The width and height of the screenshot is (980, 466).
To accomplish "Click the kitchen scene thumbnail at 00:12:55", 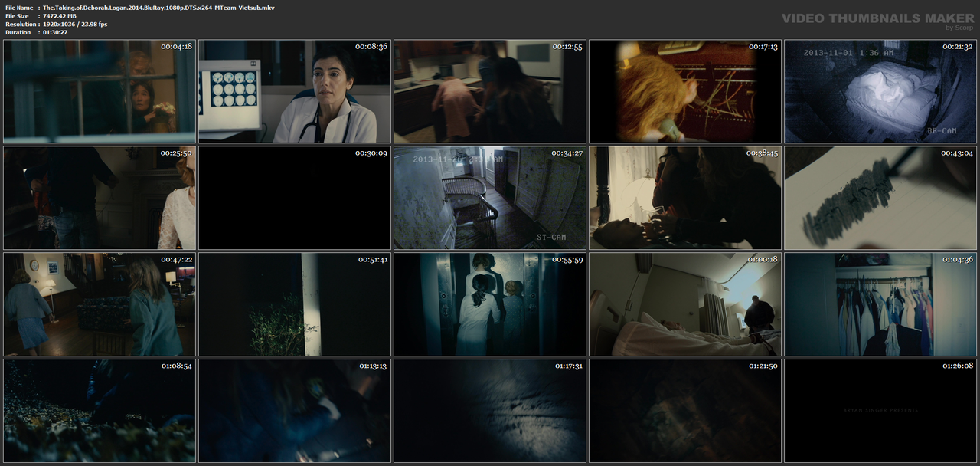I will tap(490, 91).
